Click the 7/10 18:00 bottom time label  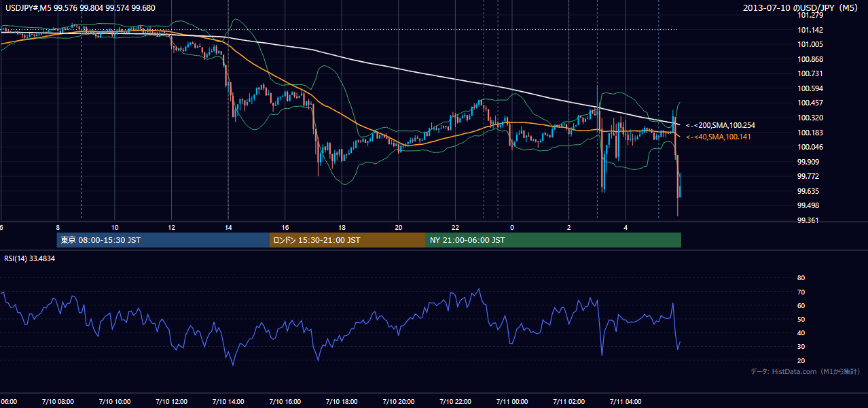coord(342,401)
